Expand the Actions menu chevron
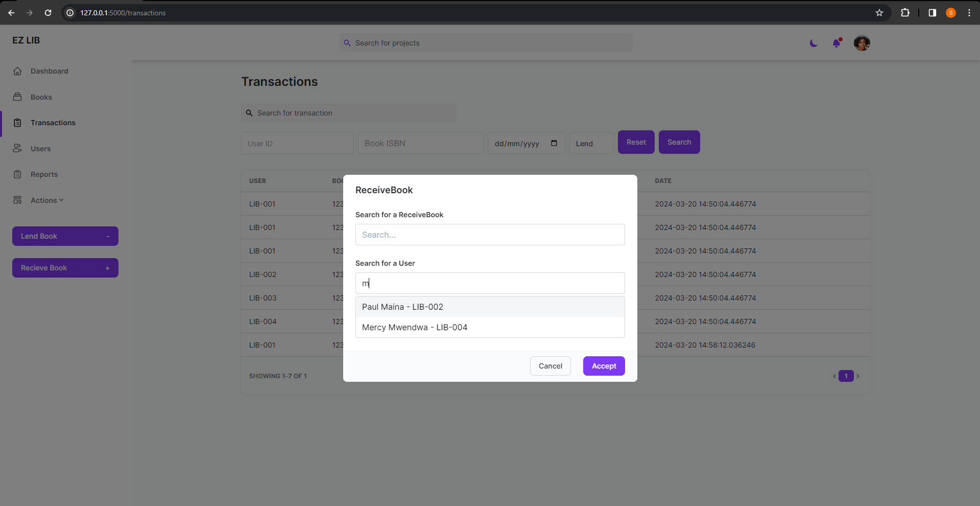 click(61, 200)
